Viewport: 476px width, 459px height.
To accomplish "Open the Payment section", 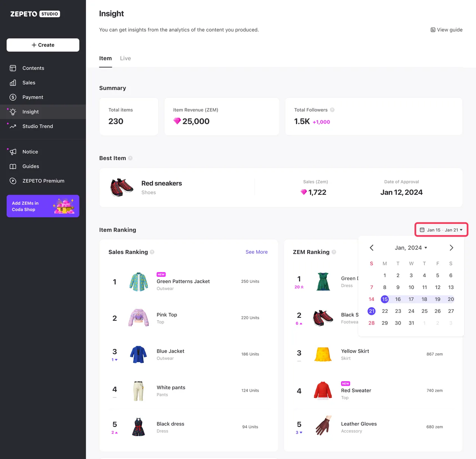I will coord(33,97).
